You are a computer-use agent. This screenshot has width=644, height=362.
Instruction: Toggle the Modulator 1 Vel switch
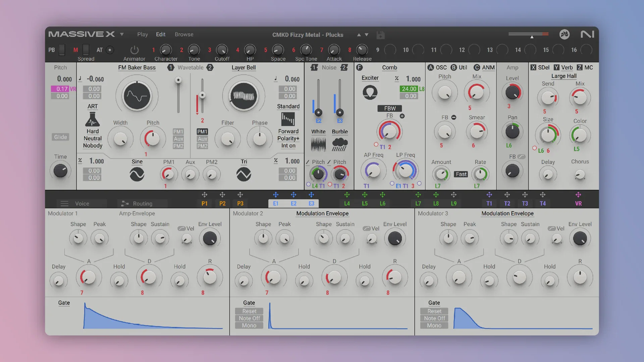(181, 229)
